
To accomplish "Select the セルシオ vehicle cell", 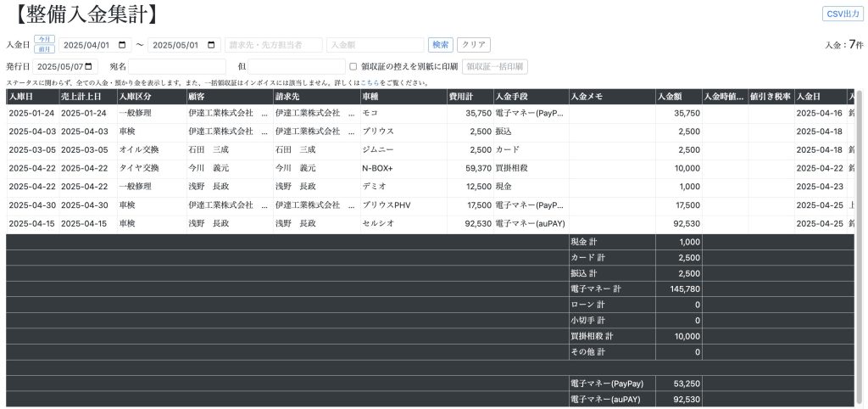I will [403, 224].
